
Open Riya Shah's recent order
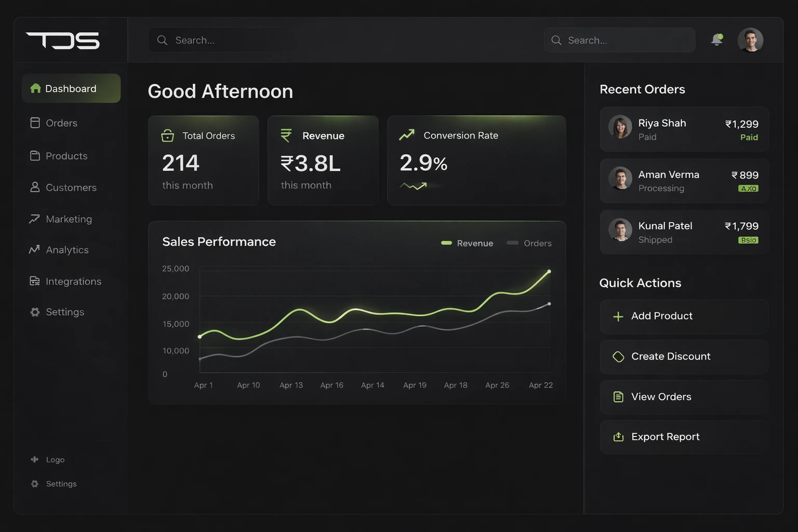[x=684, y=129]
